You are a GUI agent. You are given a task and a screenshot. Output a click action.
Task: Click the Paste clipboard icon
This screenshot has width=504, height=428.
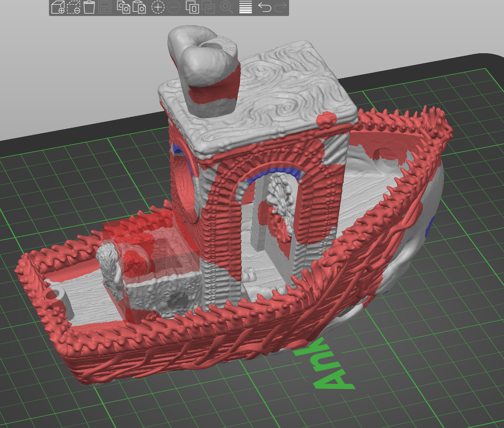139,7
